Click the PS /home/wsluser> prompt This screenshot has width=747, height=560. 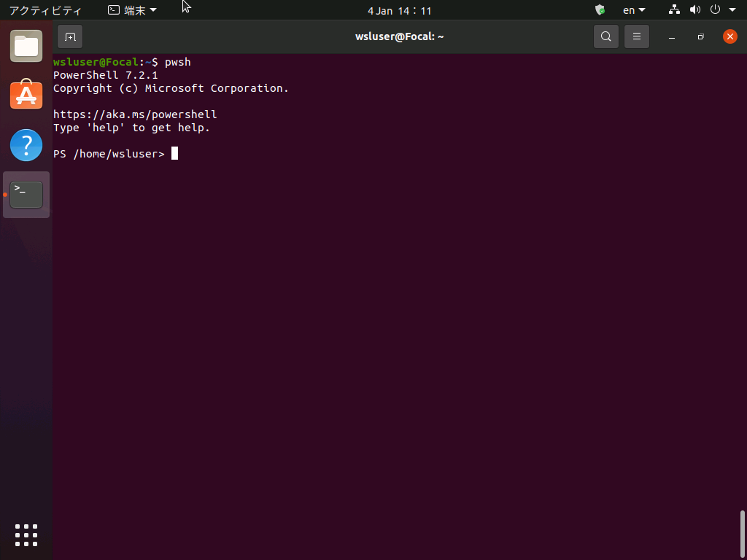[x=109, y=154]
